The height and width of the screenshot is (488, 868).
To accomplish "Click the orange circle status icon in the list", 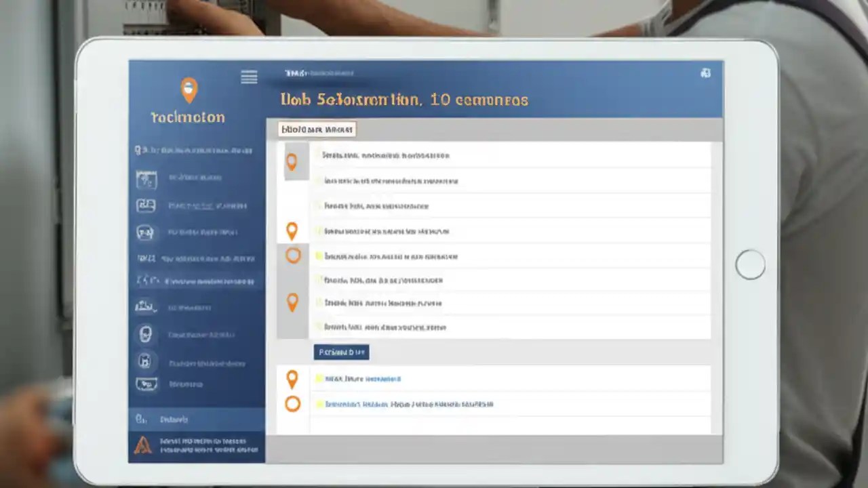I will click(292, 255).
